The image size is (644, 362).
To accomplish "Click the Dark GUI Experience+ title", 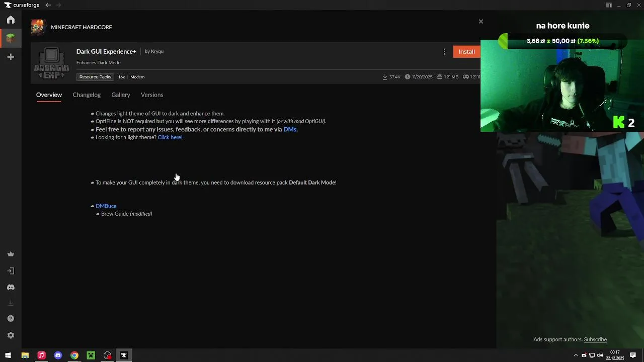I will coord(106,51).
